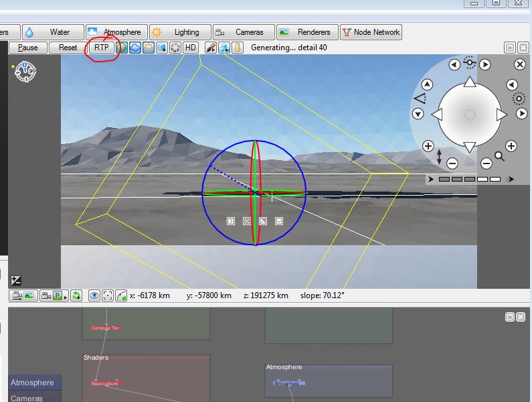The width and height of the screenshot is (532, 402).
Task: Reset the 3D preview
Action: [68, 48]
